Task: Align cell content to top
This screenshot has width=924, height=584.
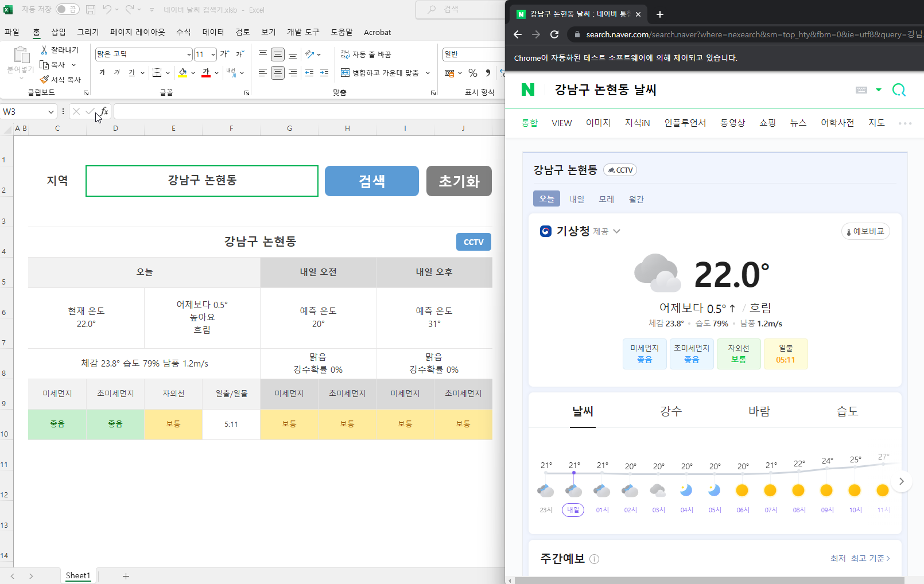Action: 263,54
